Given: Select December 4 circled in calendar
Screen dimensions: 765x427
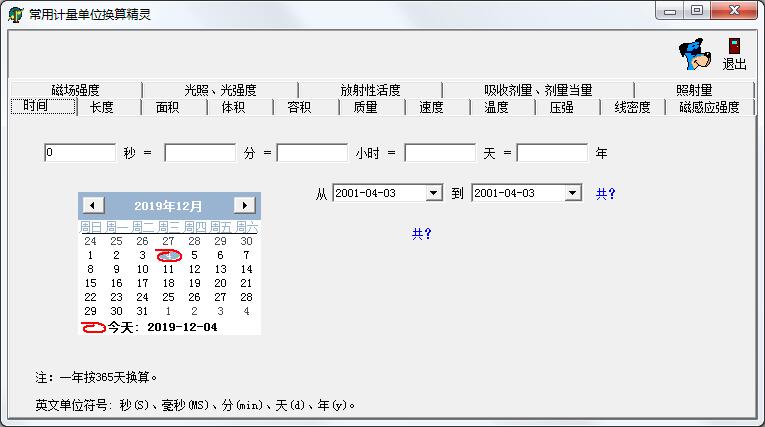Looking at the screenshot, I should [x=168, y=255].
